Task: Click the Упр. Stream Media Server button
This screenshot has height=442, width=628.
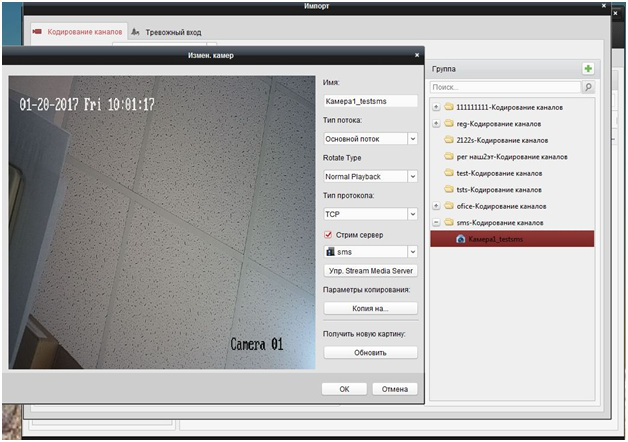Action: 370,271
